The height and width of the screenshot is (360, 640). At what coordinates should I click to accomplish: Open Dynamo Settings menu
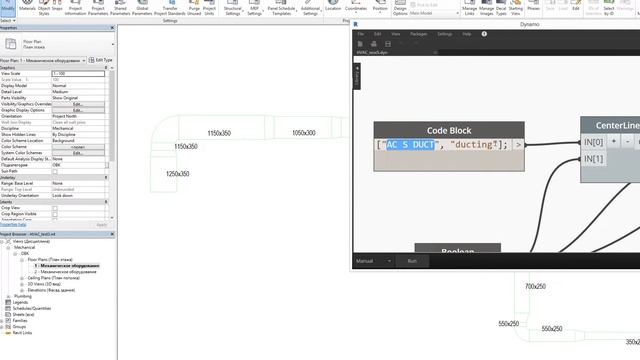tap(444, 34)
